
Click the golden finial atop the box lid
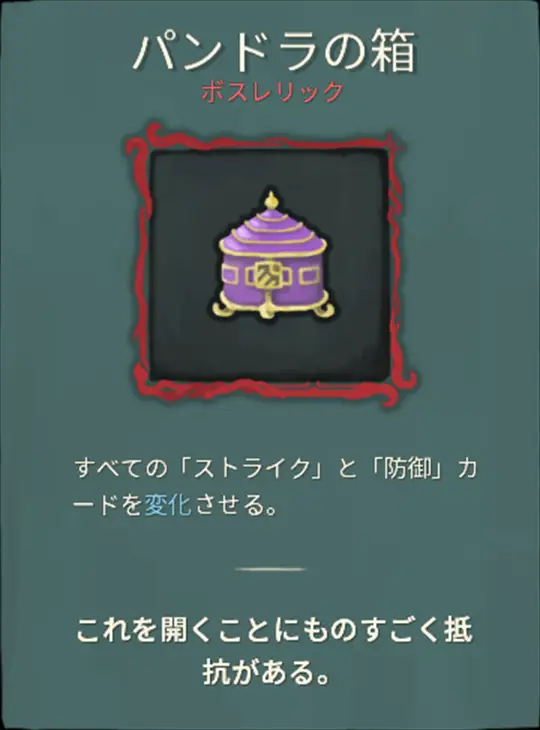pos(271,201)
